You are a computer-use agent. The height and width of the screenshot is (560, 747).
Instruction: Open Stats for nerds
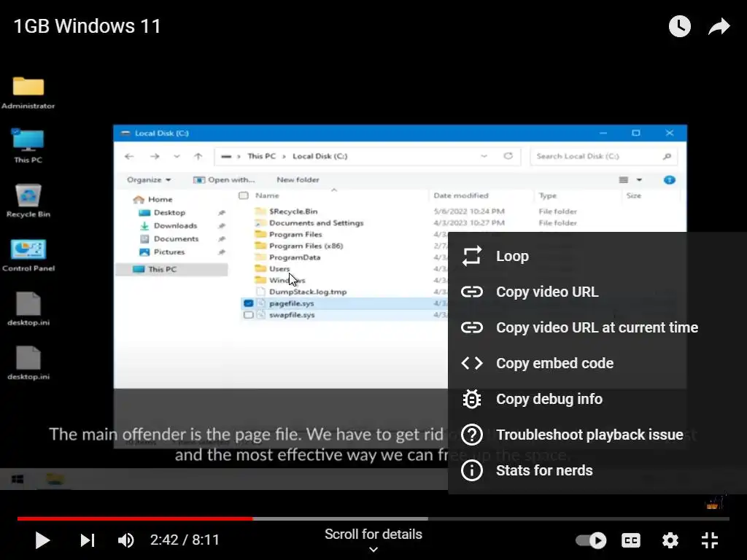point(597,470)
